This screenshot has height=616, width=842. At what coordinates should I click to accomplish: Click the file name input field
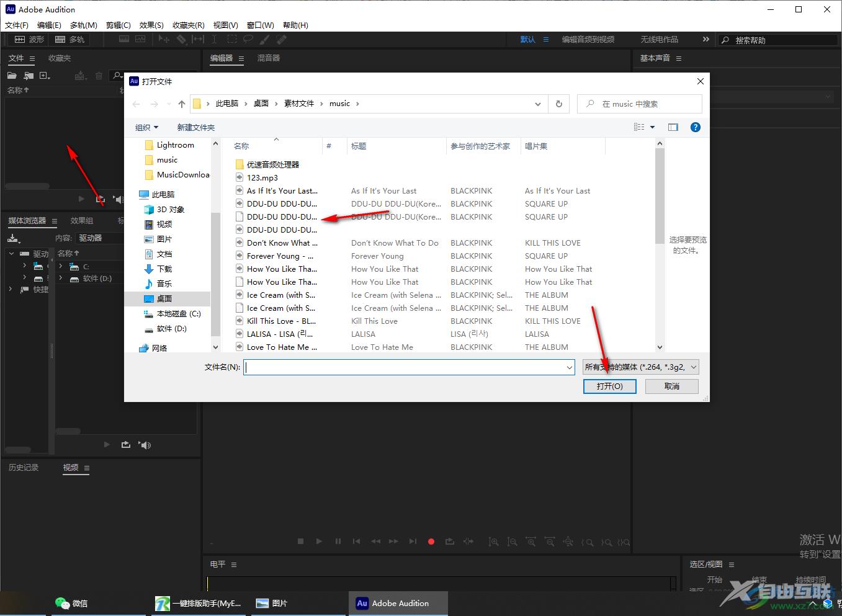pos(409,367)
